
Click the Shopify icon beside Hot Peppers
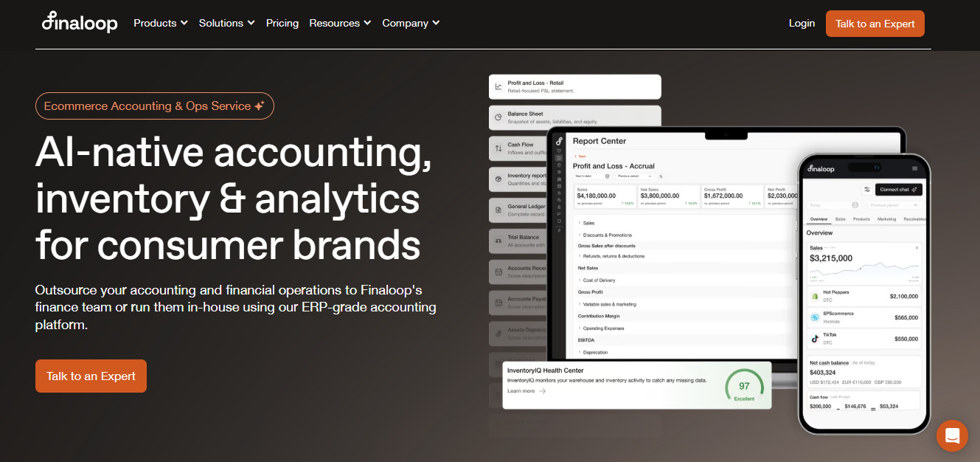(x=815, y=296)
